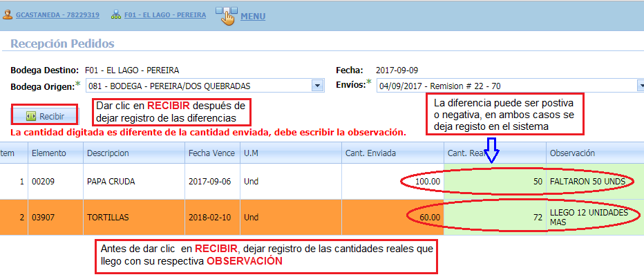Click the 100.00 sent quantity cell
644x277 pixels.
[392, 182]
